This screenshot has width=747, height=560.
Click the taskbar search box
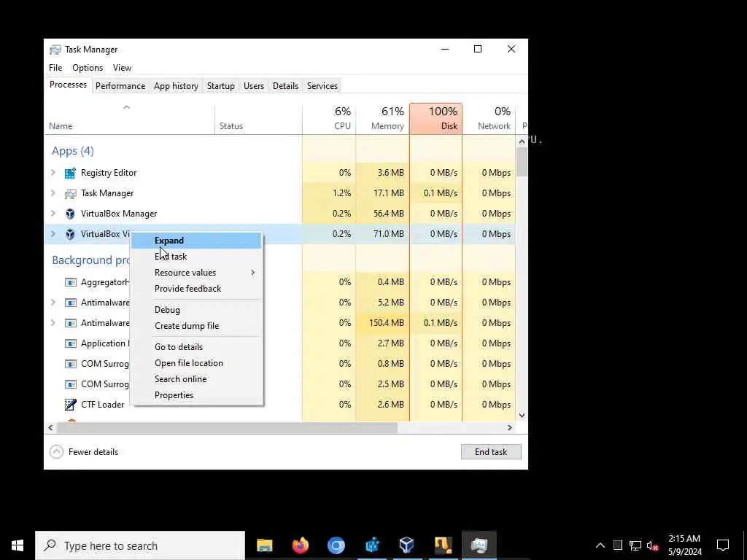point(140,545)
